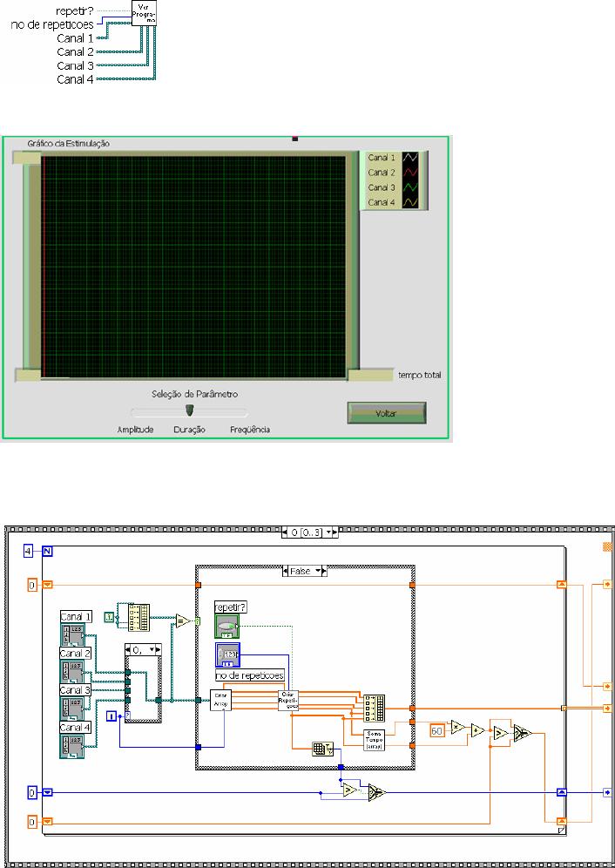Select the Build Array node inside False case
Screen dimensions: 615x868
coord(375,708)
